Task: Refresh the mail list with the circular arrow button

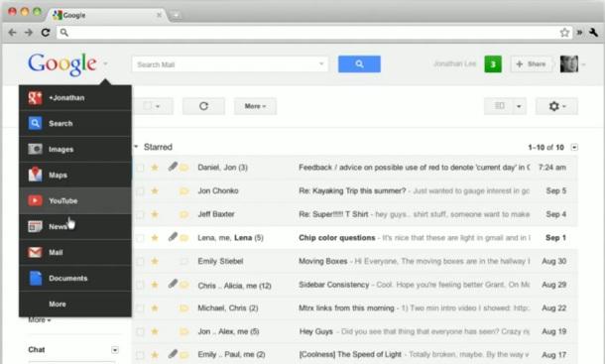Action: (203, 106)
